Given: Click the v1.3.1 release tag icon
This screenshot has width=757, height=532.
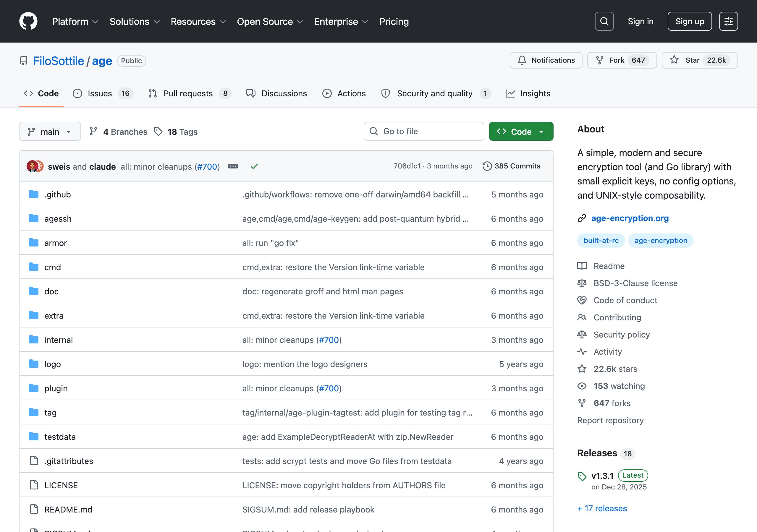Looking at the screenshot, I should tap(582, 477).
